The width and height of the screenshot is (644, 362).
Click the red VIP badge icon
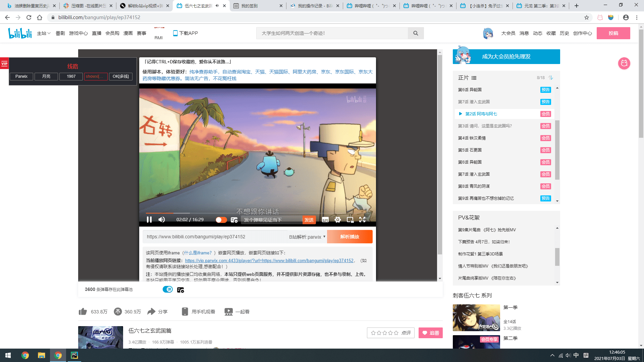[x=4, y=63]
